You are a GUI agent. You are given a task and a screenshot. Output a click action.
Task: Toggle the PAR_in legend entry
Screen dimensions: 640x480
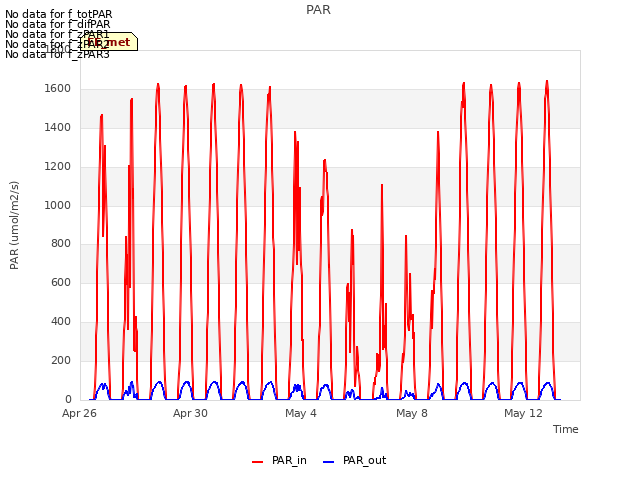point(279,461)
